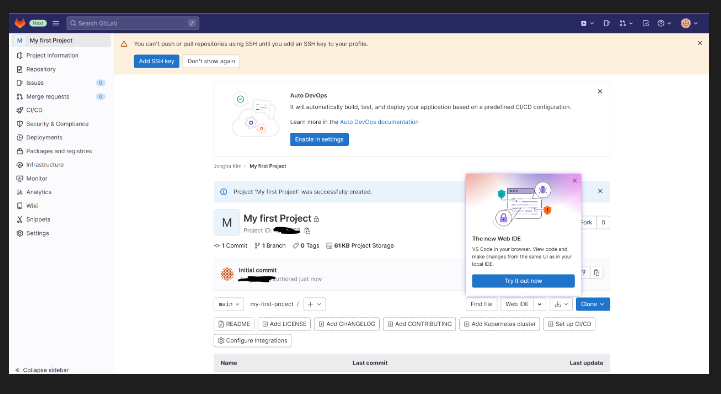The height and width of the screenshot is (394, 721).
Task: Open the main branch dropdown
Action: coord(229,304)
